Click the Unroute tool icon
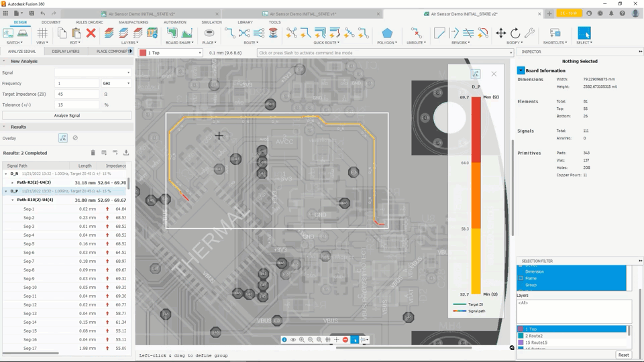Image resolution: width=644 pixels, height=362 pixels. [416, 33]
